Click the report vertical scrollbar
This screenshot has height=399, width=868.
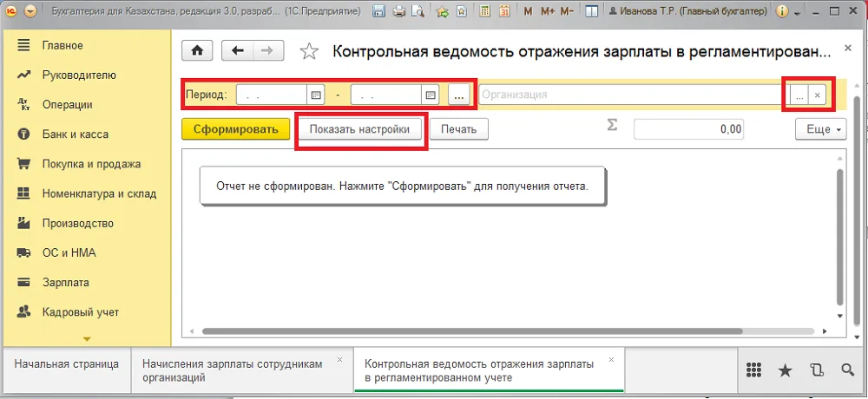click(x=839, y=238)
